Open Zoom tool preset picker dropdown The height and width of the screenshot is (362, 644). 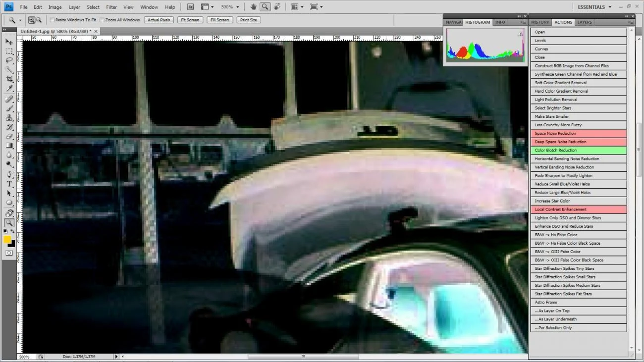click(x=20, y=20)
